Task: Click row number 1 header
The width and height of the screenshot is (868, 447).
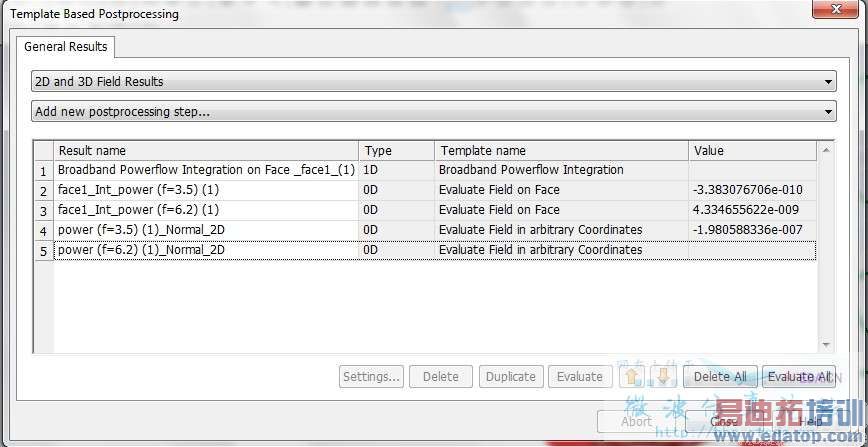Action: (x=44, y=171)
